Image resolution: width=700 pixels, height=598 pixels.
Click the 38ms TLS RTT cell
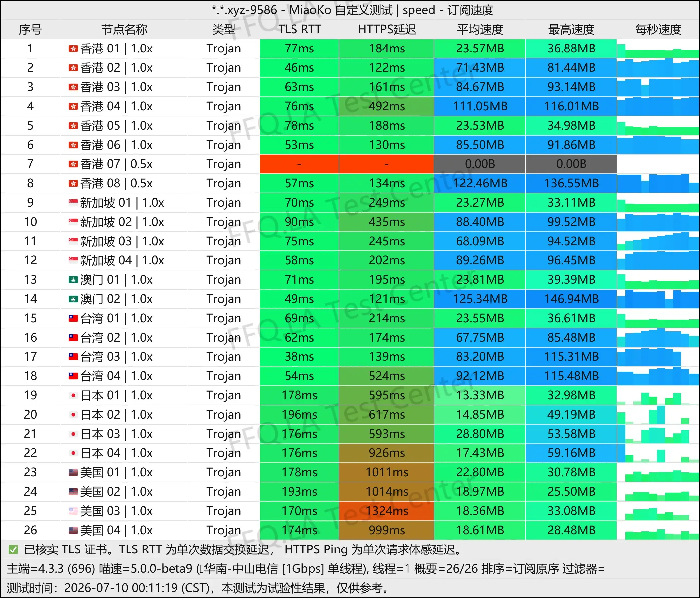(x=299, y=356)
